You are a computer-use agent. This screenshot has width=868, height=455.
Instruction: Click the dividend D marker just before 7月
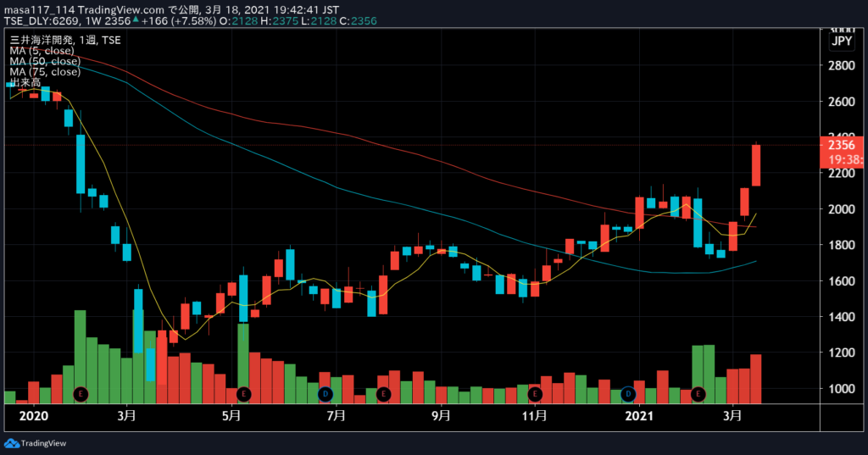[325, 394]
